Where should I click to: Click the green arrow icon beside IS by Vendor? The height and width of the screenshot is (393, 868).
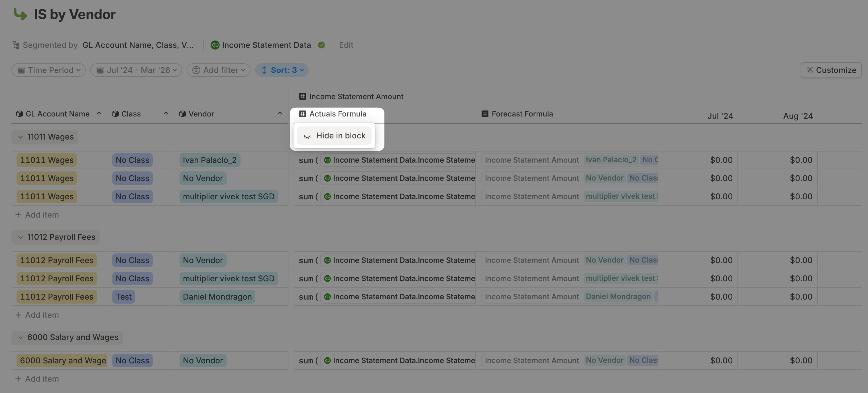20,14
